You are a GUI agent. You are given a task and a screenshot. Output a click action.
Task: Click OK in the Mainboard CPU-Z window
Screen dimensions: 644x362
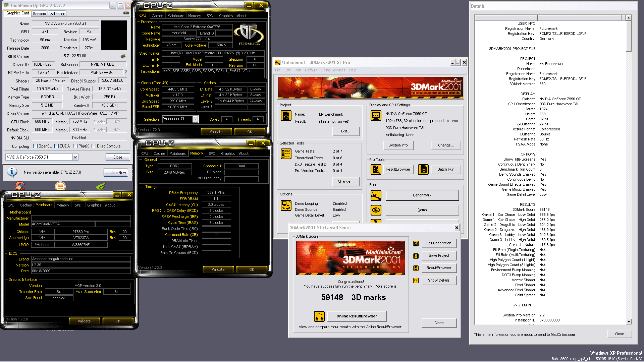point(118,321)
